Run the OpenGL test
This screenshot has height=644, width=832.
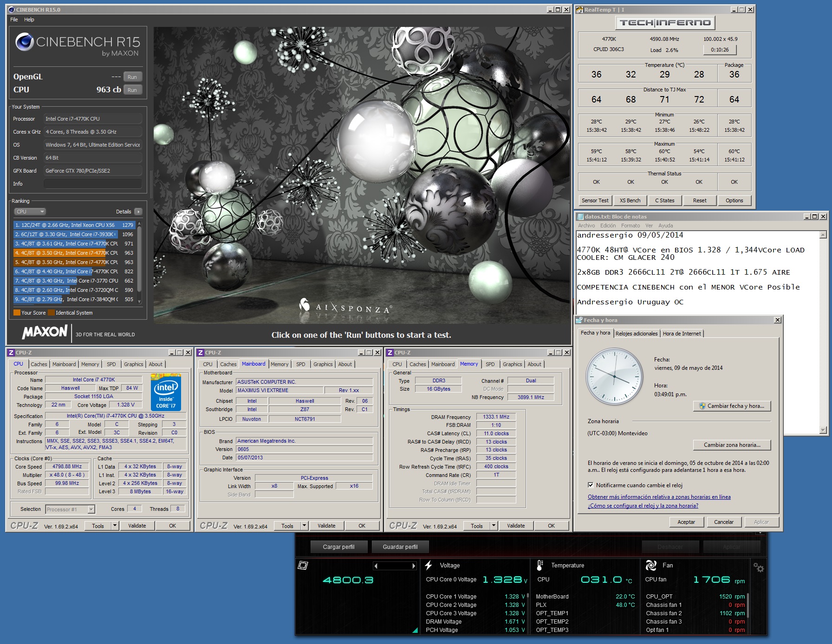(132, 77)
